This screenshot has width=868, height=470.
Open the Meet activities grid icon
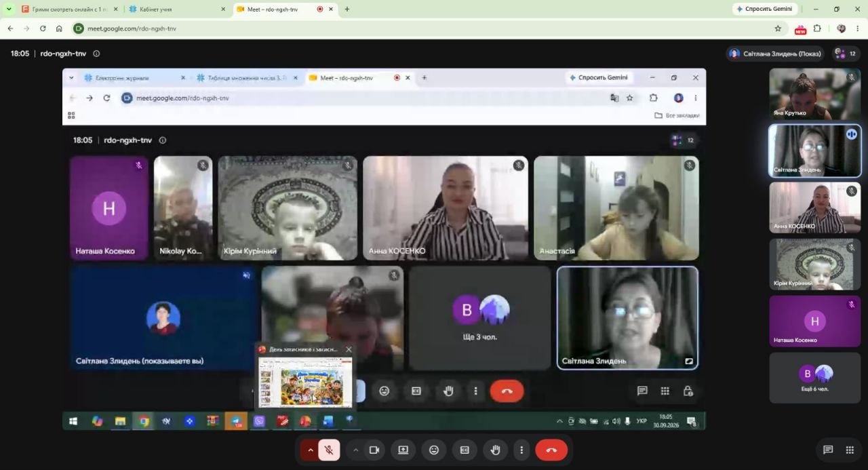[x=850, y=450]
